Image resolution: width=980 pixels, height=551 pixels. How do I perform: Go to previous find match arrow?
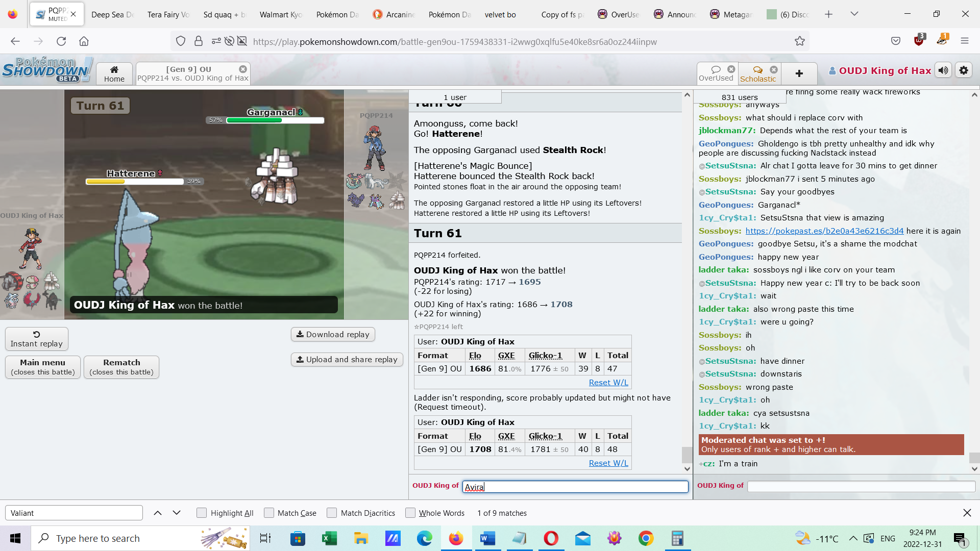[x=158, y=513]
